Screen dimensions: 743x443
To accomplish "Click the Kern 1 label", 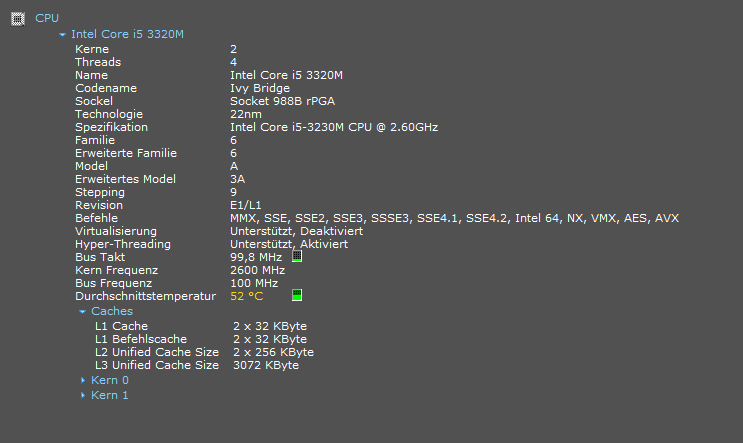I will (109, 395).
